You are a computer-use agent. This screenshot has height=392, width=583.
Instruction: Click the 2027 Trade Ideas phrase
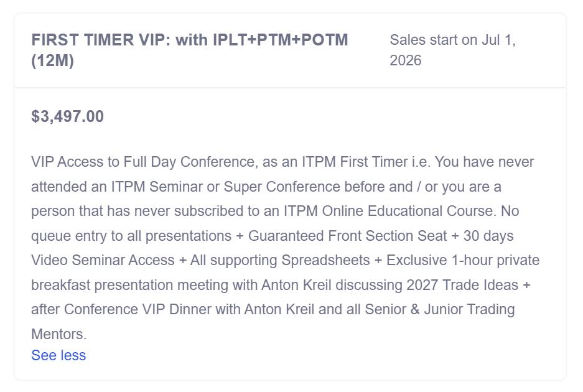coord(462,285)
